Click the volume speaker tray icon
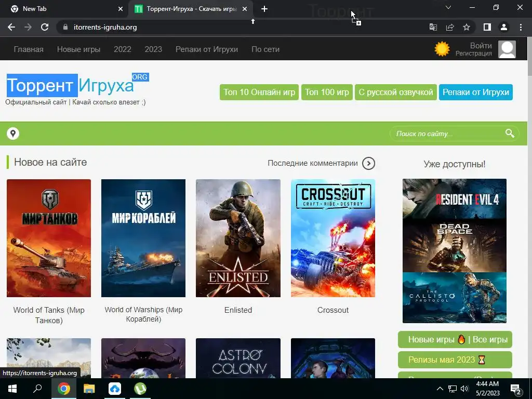This screenshot has width=532, height=399. click(x=464, y=389)
